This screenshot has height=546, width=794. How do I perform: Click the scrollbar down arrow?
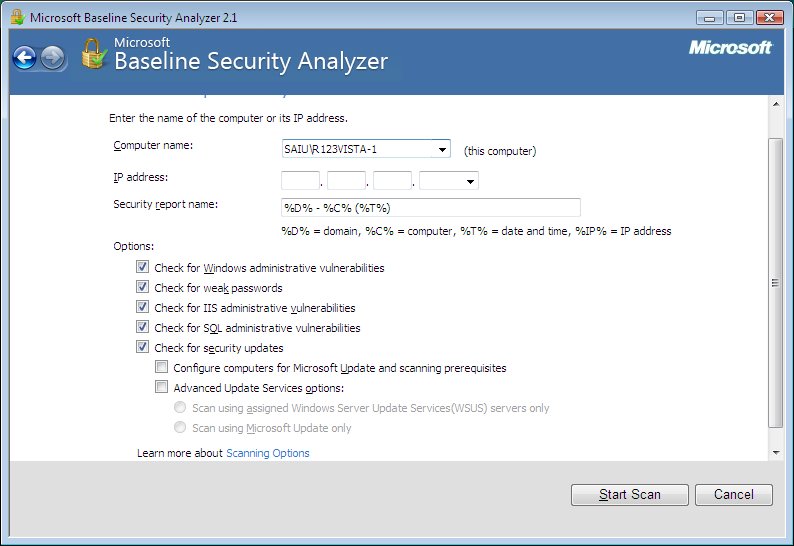pos(776,453)
